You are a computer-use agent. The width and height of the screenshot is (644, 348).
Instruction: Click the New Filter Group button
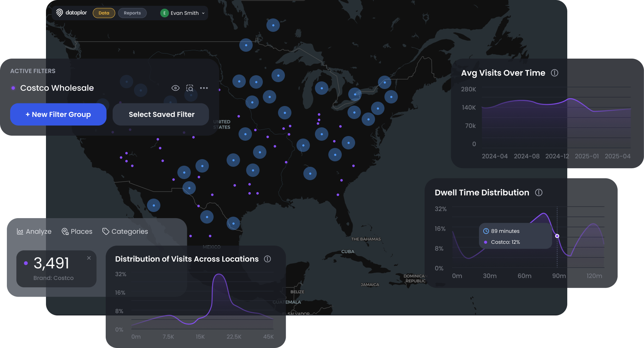(58, 114)
